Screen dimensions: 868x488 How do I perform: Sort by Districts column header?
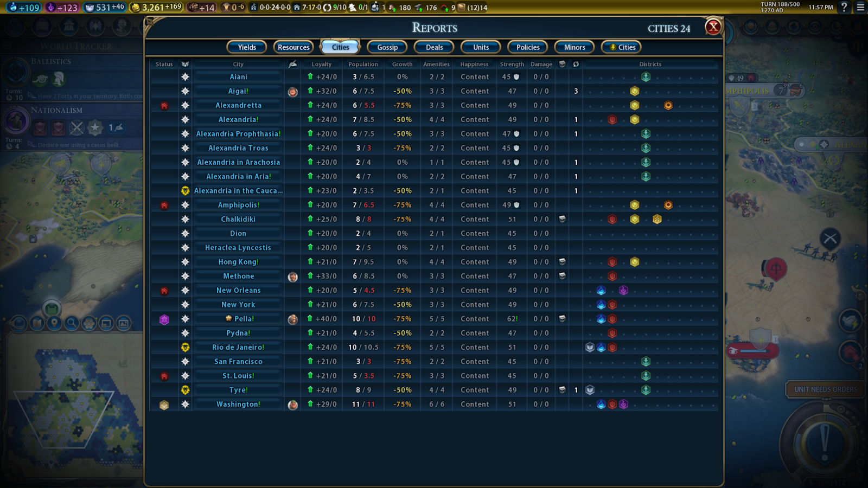(x=650, y=64)
